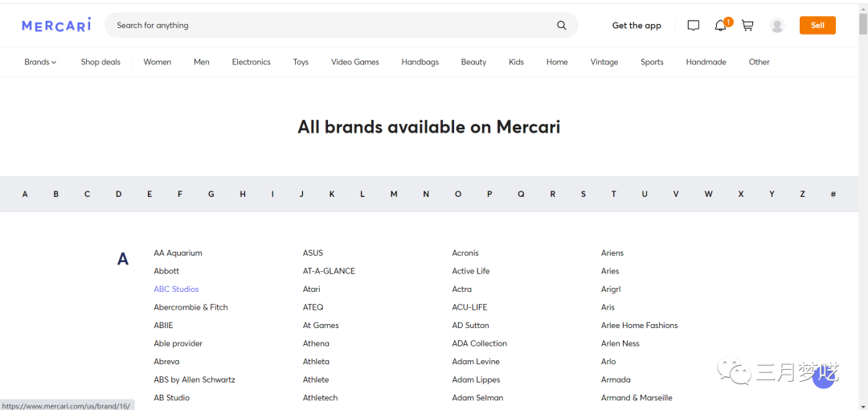
Task: Open the ASUS brand page
Action: click(x=313, y=253)
